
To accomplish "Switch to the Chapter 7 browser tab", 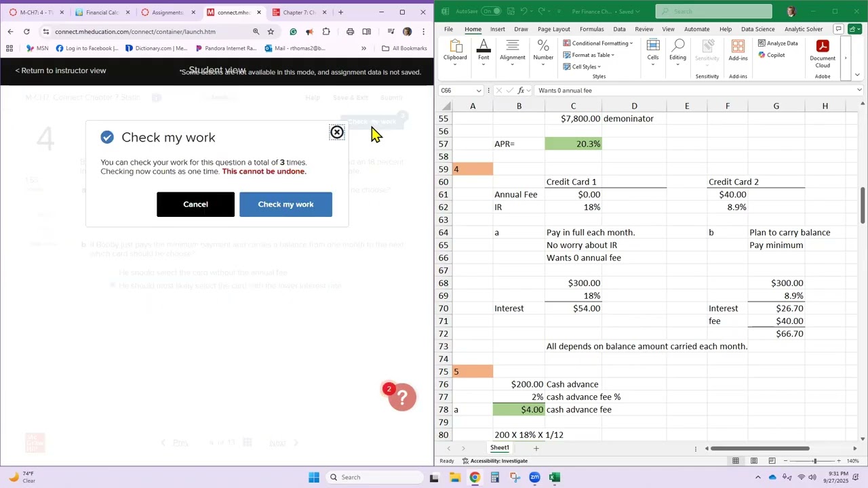I will point(299,12).
